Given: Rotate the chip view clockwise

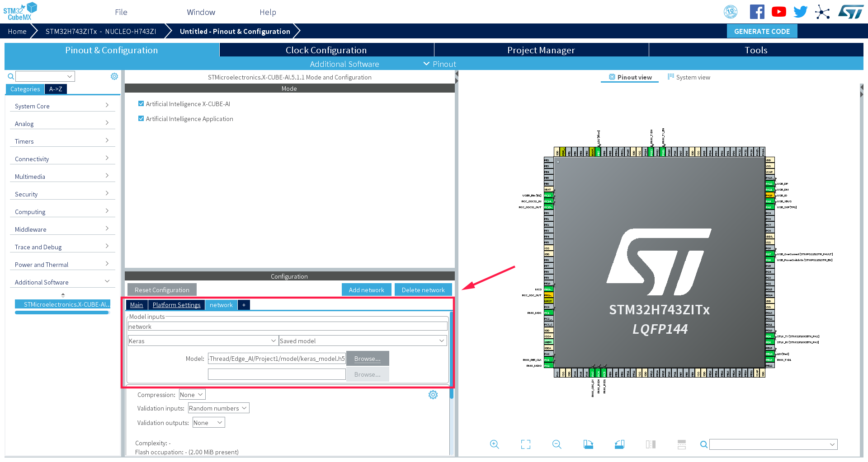Looking at the screenshot, I should click(x=588, y=444).
